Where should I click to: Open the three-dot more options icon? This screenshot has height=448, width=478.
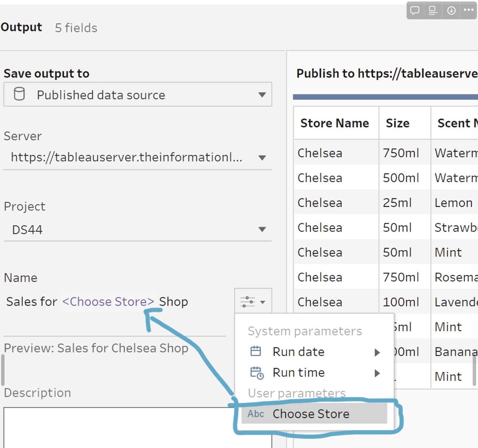pos(469,10)
